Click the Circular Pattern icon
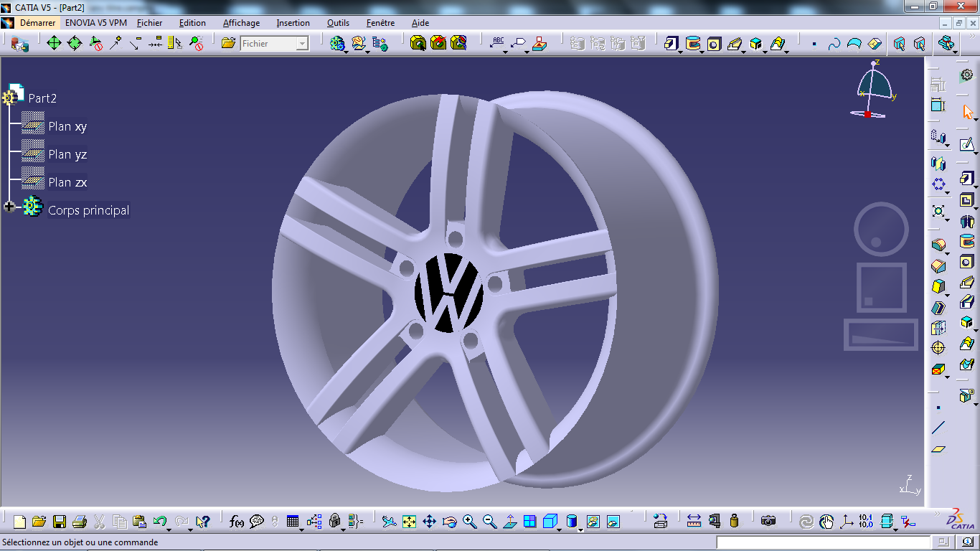980x551 pixels. coord(938,184)
